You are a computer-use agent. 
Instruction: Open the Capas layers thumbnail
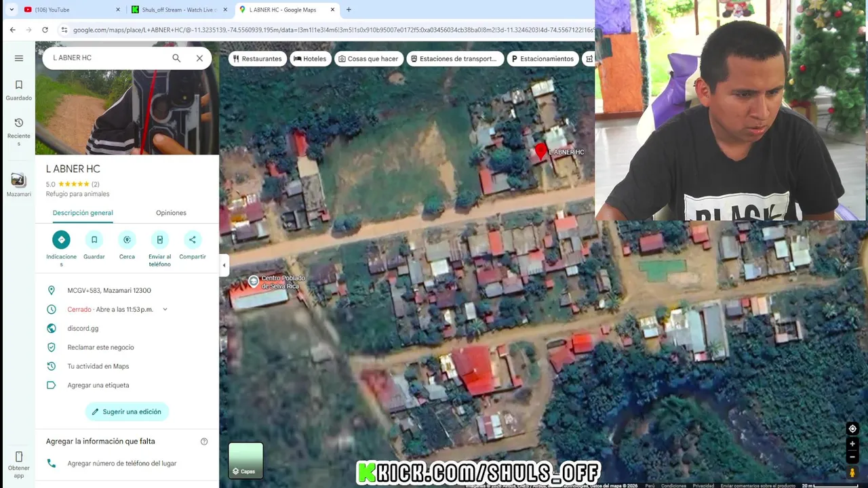(245, 460)
